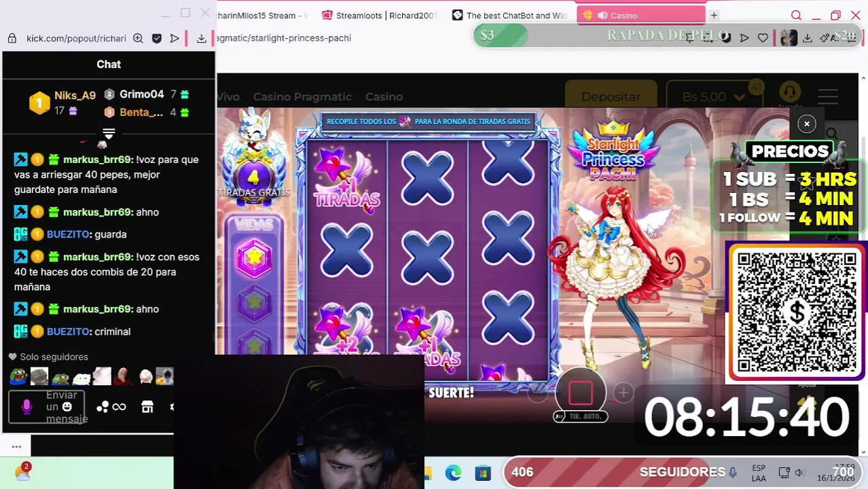Open Benta_ in the leaderboard
The width and height of the screenshot is (868, 489).
[141, 112]
